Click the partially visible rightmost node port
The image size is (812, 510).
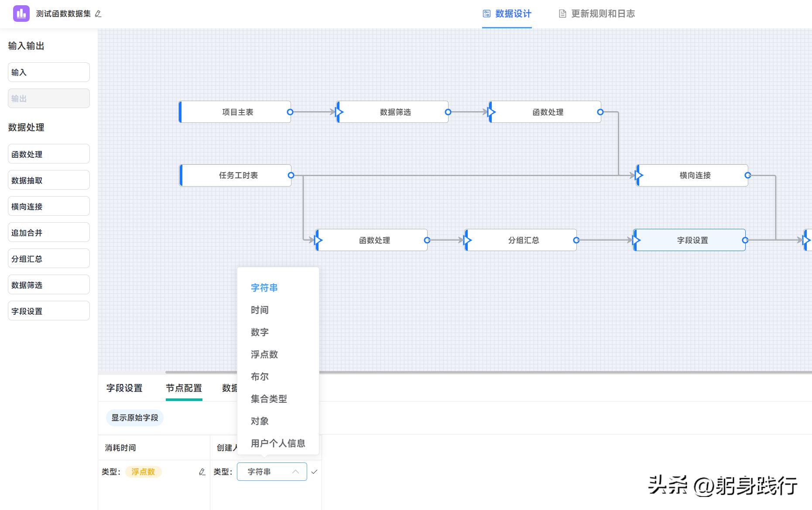tap(806, 240)
